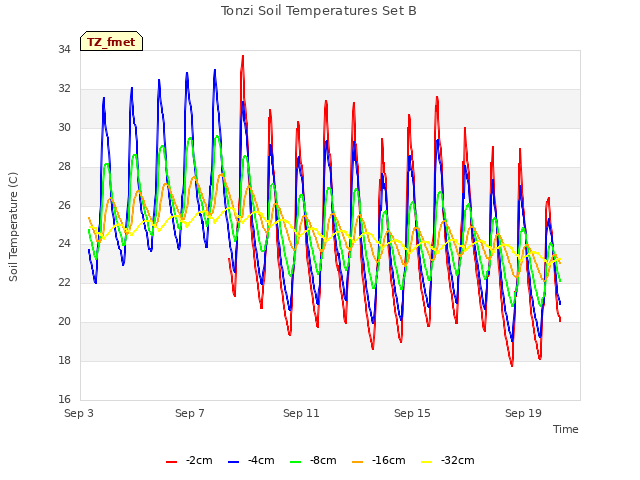Viewport: 640px width, 480px height.
Task: Click the red -2cm legend swatch
Action: [171, 462]
